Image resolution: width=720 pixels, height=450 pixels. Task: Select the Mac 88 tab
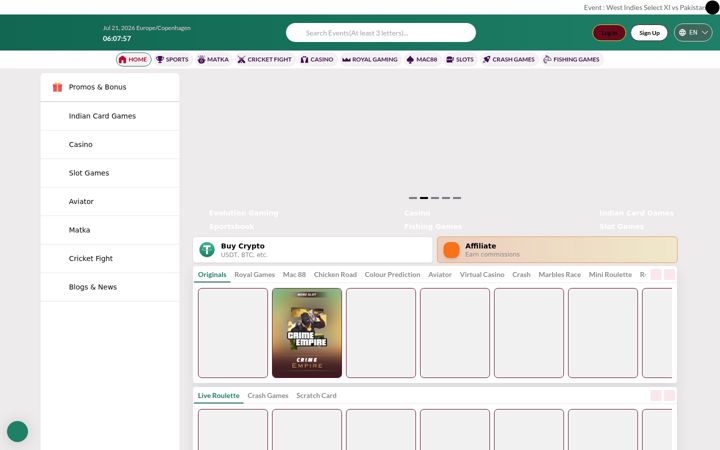[294, 275]
